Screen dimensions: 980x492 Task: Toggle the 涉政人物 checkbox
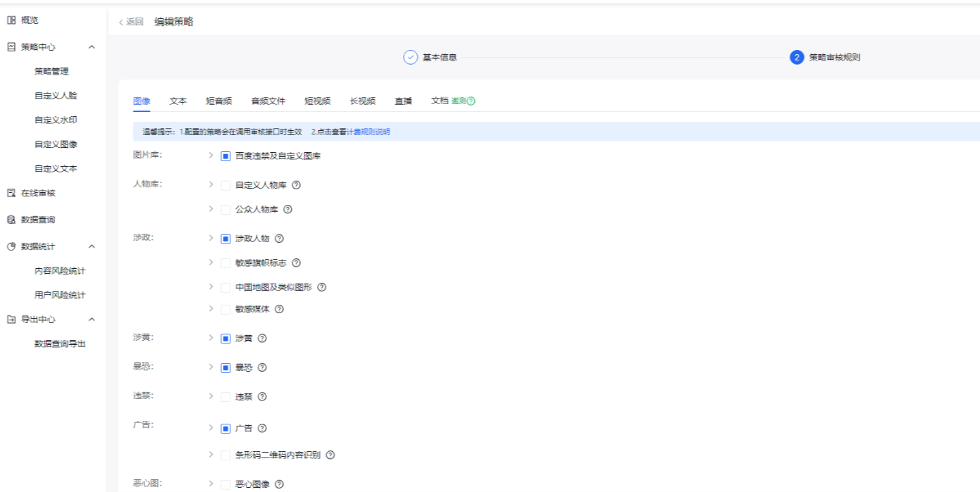[225, 239]
